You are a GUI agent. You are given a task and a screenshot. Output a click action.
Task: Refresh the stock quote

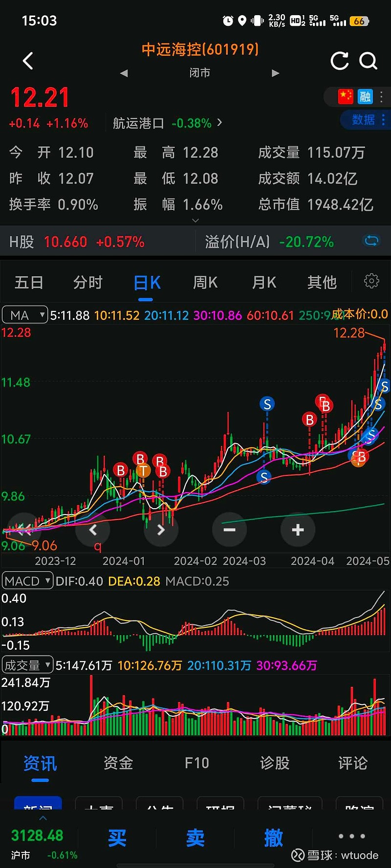(x=339, y=61)
